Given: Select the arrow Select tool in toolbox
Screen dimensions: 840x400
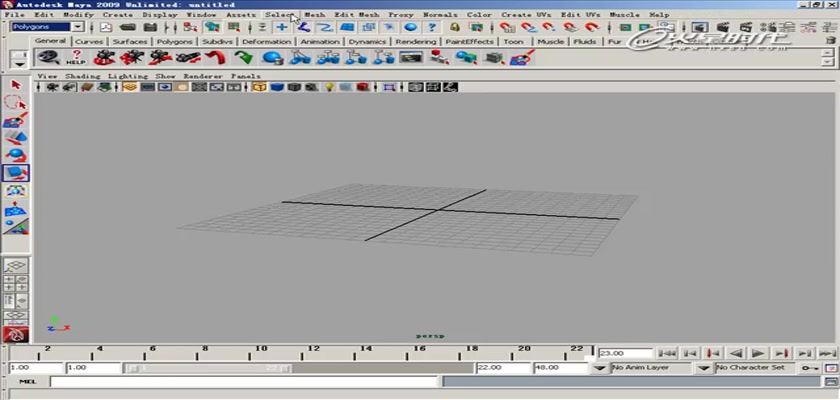Looking at the screenshot, I should point(14,84).
